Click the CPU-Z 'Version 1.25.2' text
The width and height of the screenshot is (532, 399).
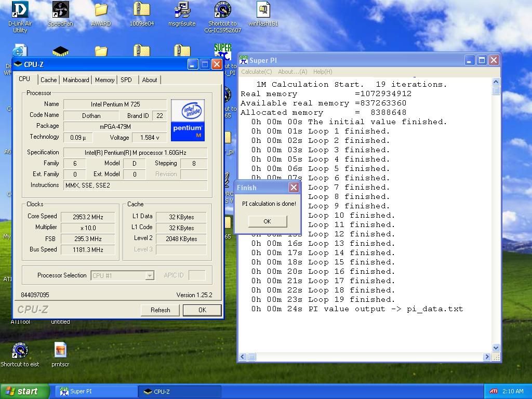click(194, 295)
